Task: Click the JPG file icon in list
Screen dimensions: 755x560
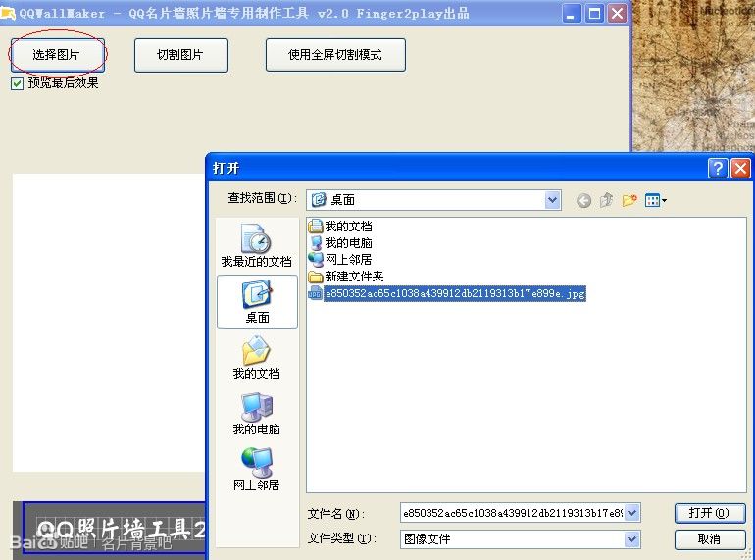Action: coord(315,293)
